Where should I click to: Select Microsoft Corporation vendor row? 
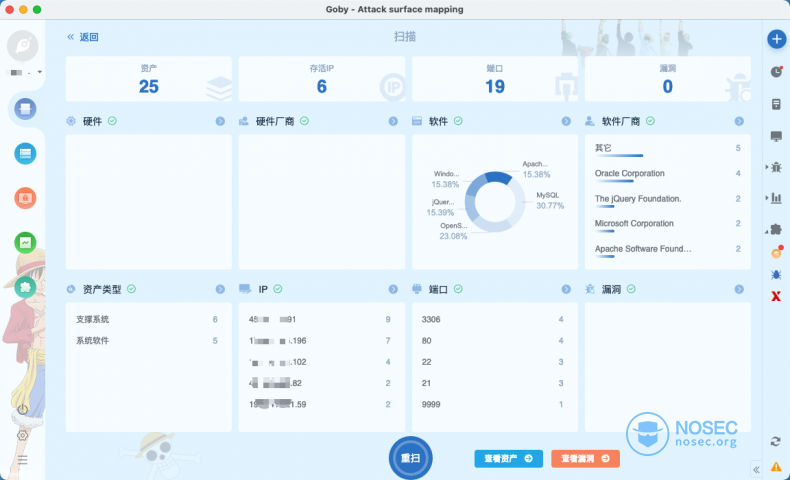click(x=668, y=225)
